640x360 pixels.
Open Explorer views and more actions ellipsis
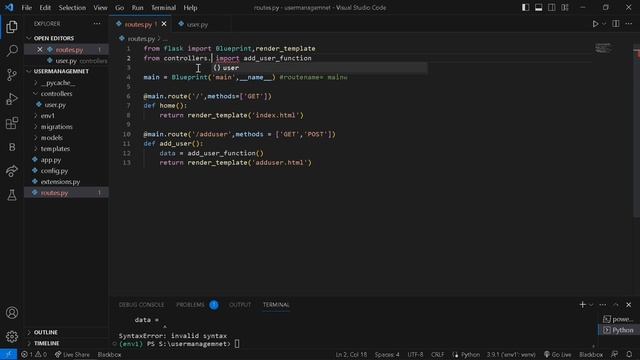tap(97, 24)
